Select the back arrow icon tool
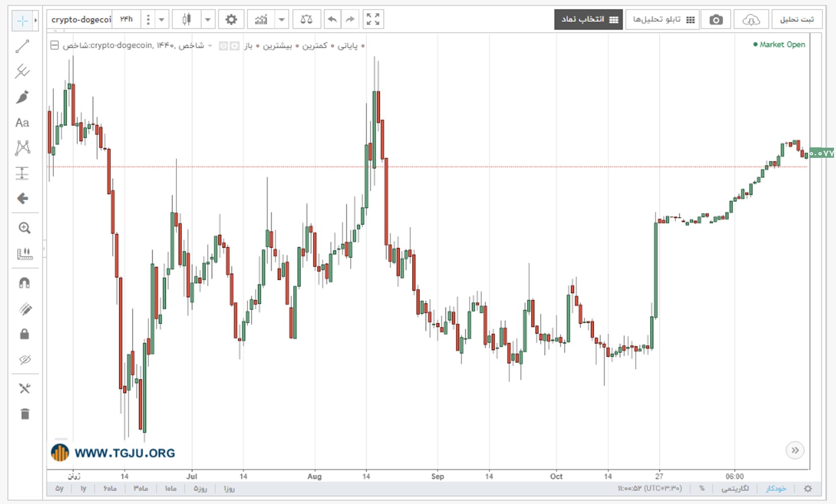Image resolution: width=836 pixels, height=504 pixels. click(x=22, y=199)
